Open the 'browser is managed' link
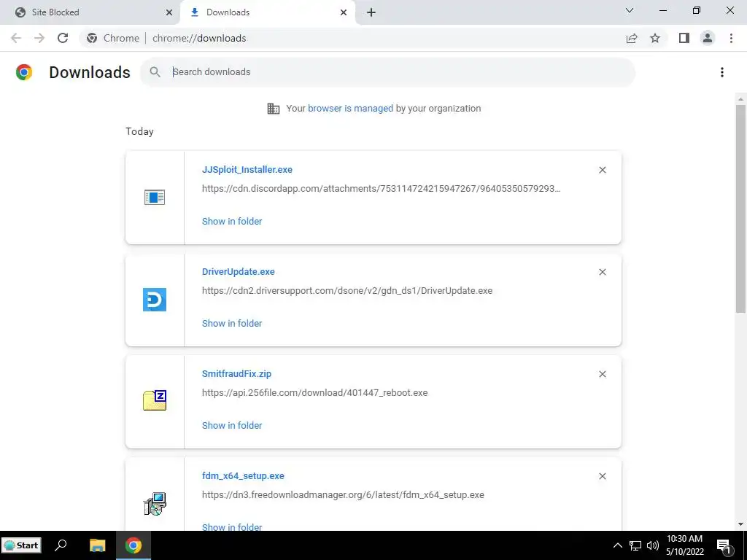Screen dimensions: 747x560 coord(351,108)
